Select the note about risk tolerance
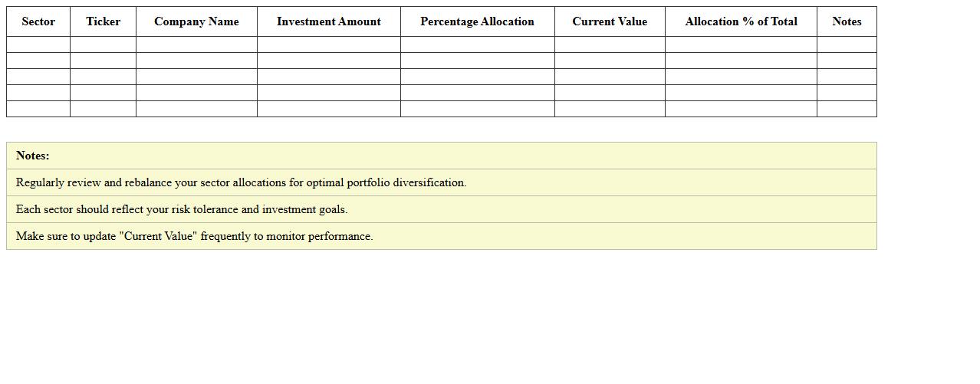 (182, 209)
